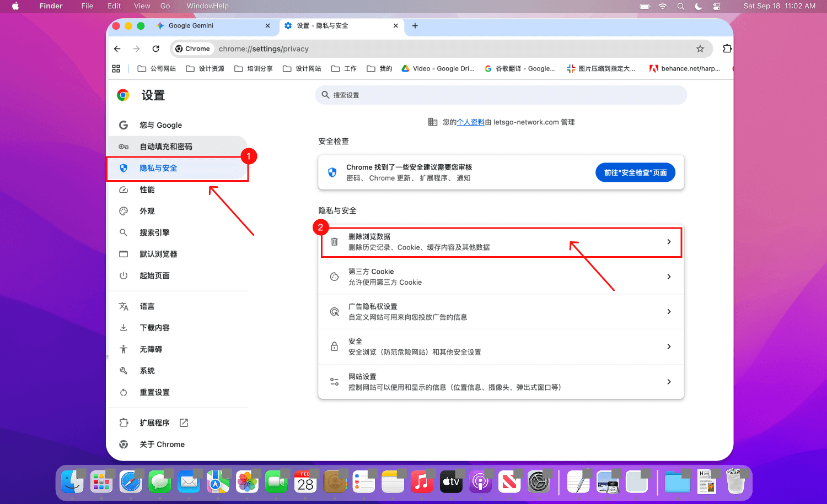The width and height of the screenshot is (827, 504).
Task: Click the back navigation arrow
Action: tap(117, 49)
